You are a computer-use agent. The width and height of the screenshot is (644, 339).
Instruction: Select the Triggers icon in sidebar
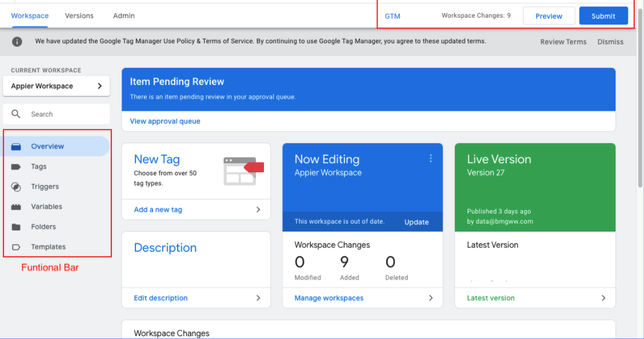(x=16, y=187)
